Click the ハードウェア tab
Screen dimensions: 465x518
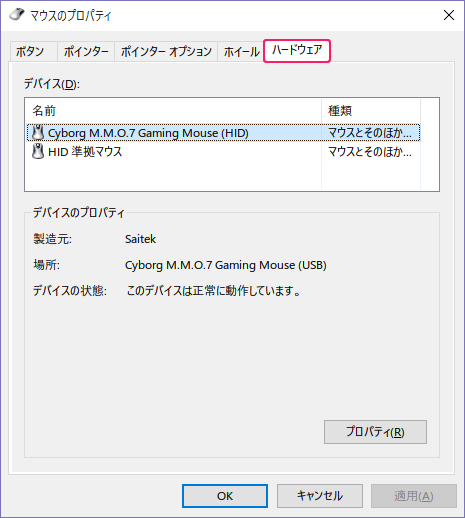[x=297, y=51]
